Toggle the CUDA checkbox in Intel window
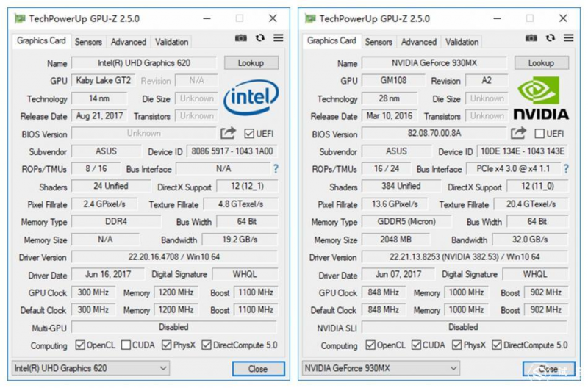 pyautogui.click(x=126, y=345)
